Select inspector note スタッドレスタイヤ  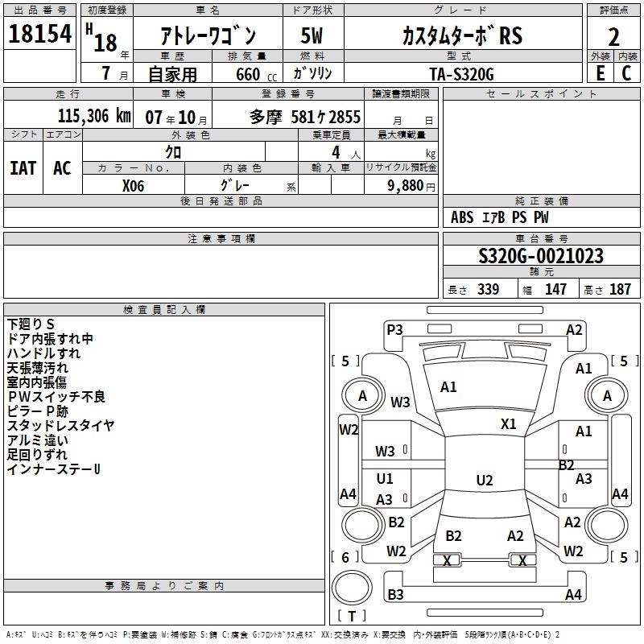pos(61,426)
